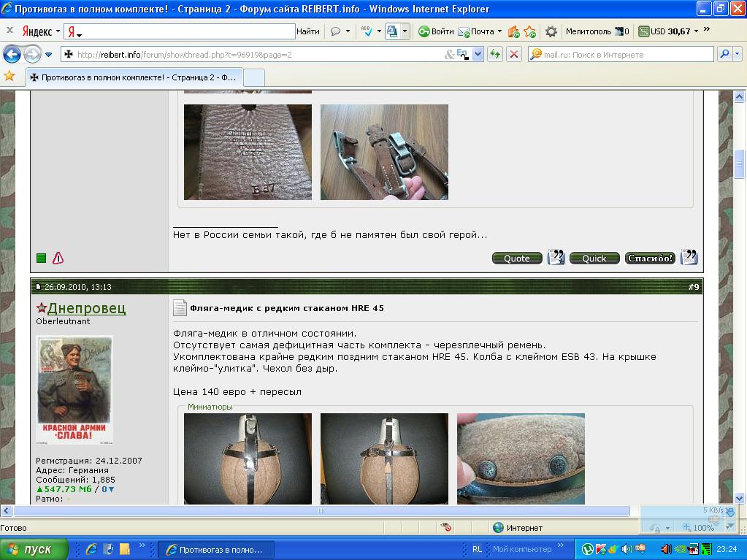Click the search magnifier icon for mail.ru
Image resolution: width=747 pixels, height=560 pixels.
pos(724,54)
